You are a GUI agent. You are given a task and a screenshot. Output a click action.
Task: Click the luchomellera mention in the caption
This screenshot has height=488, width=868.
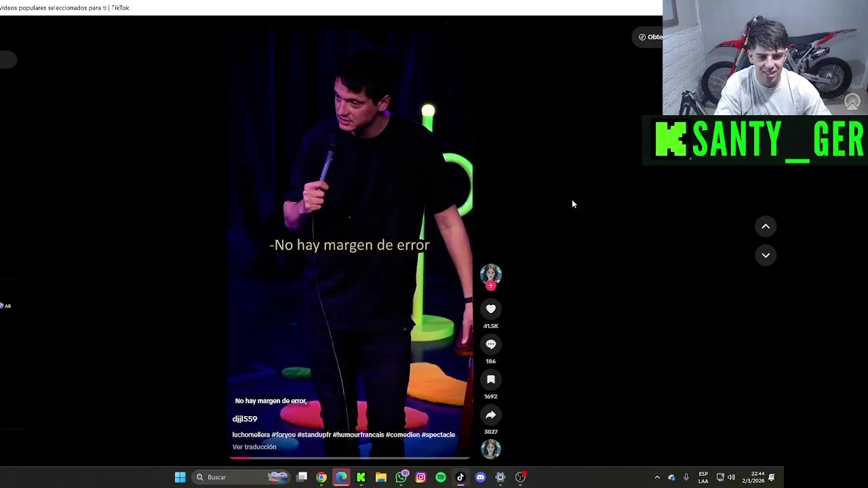[x=251, y=435]
